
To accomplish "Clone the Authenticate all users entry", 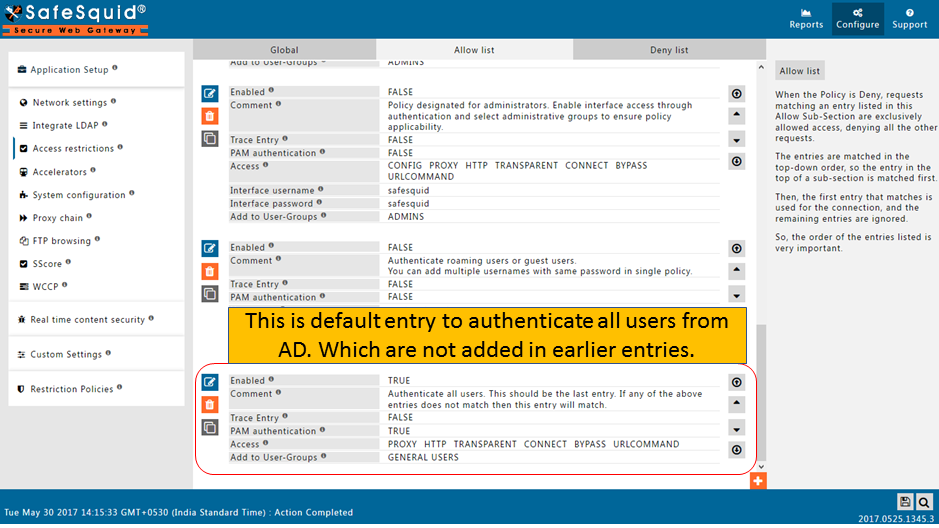I will point(210,427).
